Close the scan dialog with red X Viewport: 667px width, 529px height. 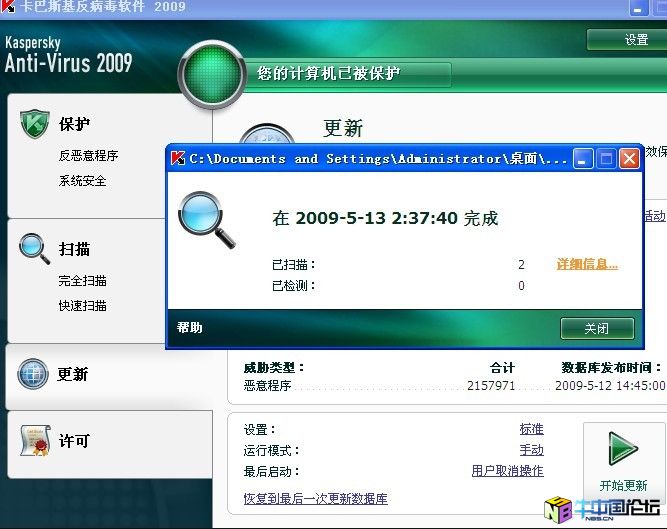coord(630,159)
